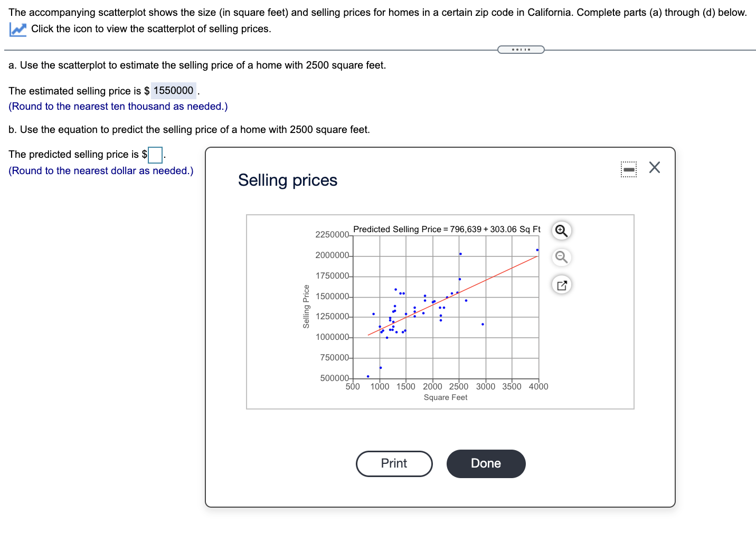Screen dimensions: 756x533
Task: Click the Selling prices dialog title
Action: tap(287, 180)
